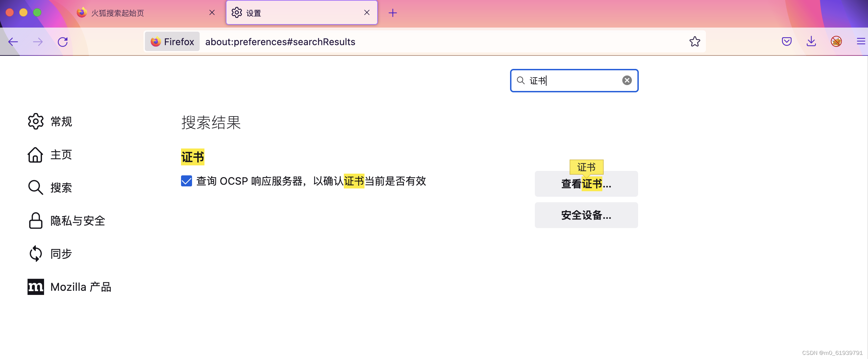Click inside the settings search input

571,80
